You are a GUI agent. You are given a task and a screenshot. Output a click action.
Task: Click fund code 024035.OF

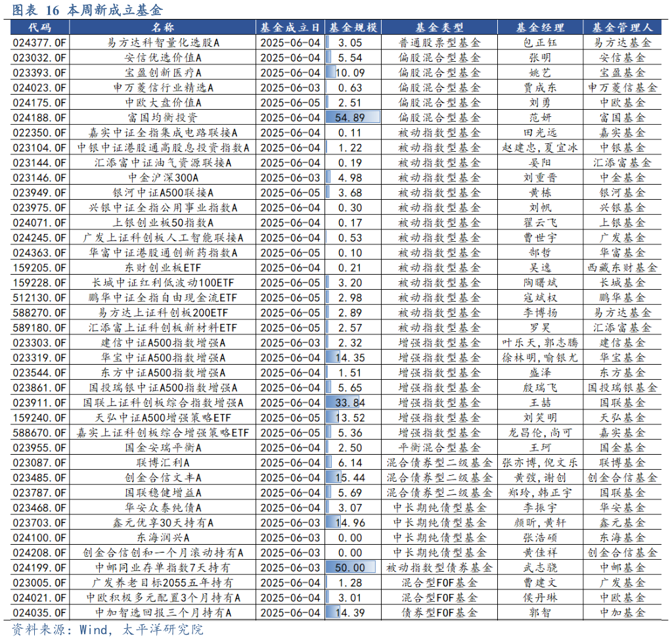[x=39, y=612]
